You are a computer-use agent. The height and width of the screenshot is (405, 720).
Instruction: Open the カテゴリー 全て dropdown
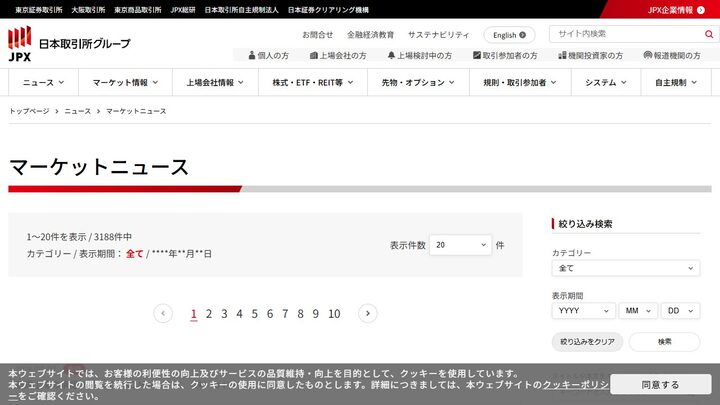coord(626,268)
